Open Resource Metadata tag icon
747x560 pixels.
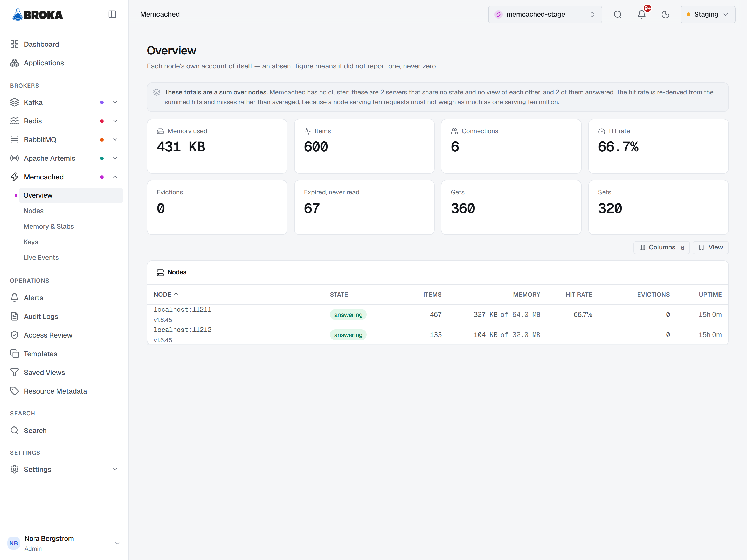coord(15,391)
